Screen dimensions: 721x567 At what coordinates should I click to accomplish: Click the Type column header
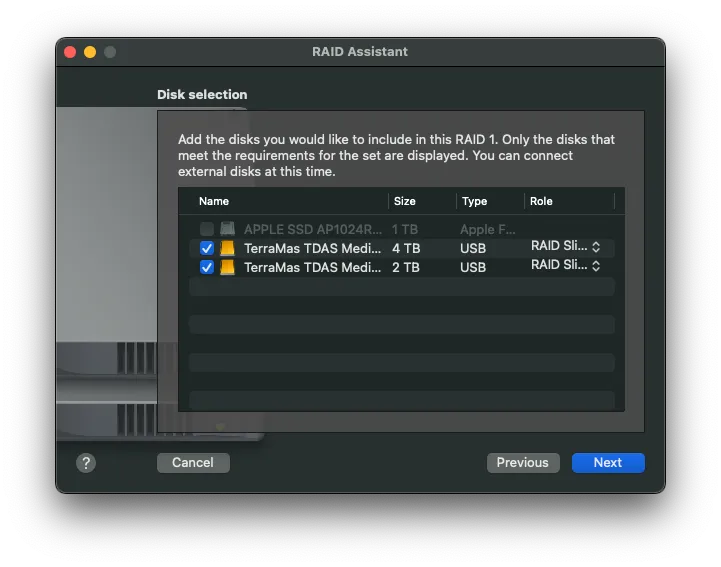click(474, 201)
